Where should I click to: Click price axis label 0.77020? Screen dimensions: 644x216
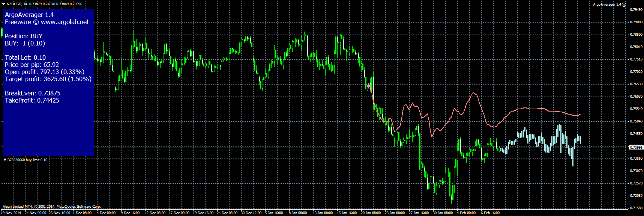pos(636,72)
